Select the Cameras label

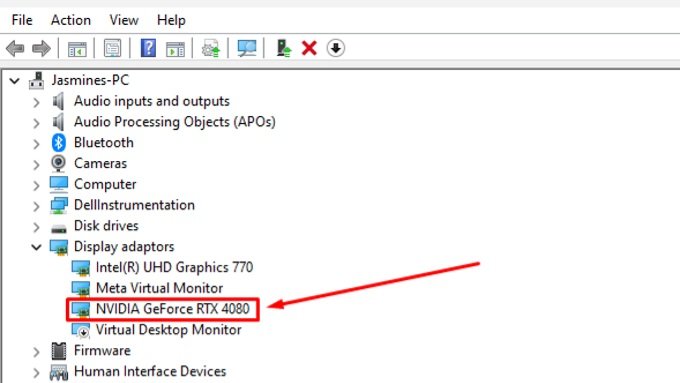pyautogui.click(x=101, y=164)
